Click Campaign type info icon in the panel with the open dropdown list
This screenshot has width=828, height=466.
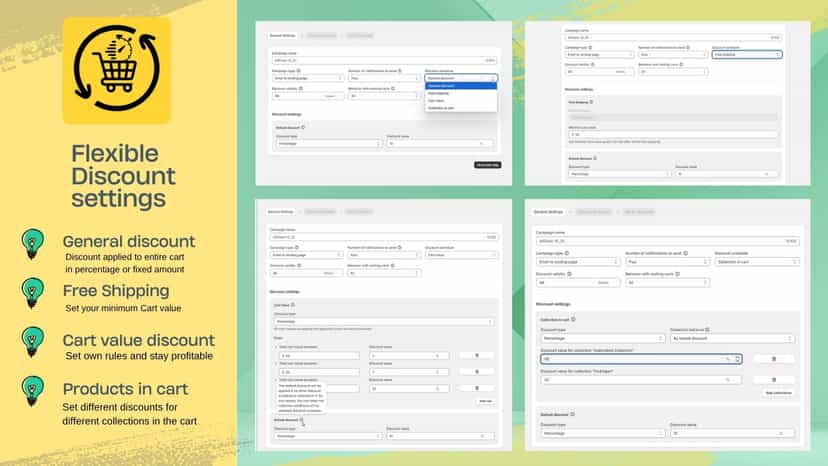click(298, 71)
